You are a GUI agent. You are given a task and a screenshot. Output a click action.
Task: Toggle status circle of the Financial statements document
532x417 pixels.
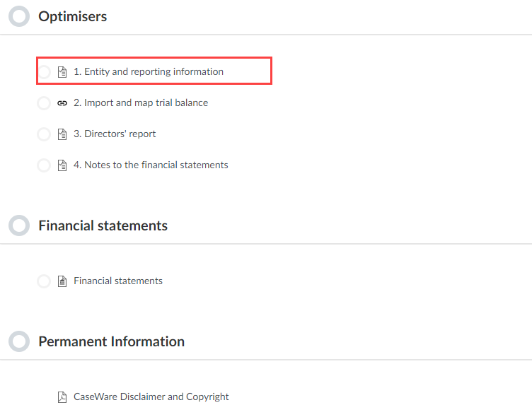(44, 281)
